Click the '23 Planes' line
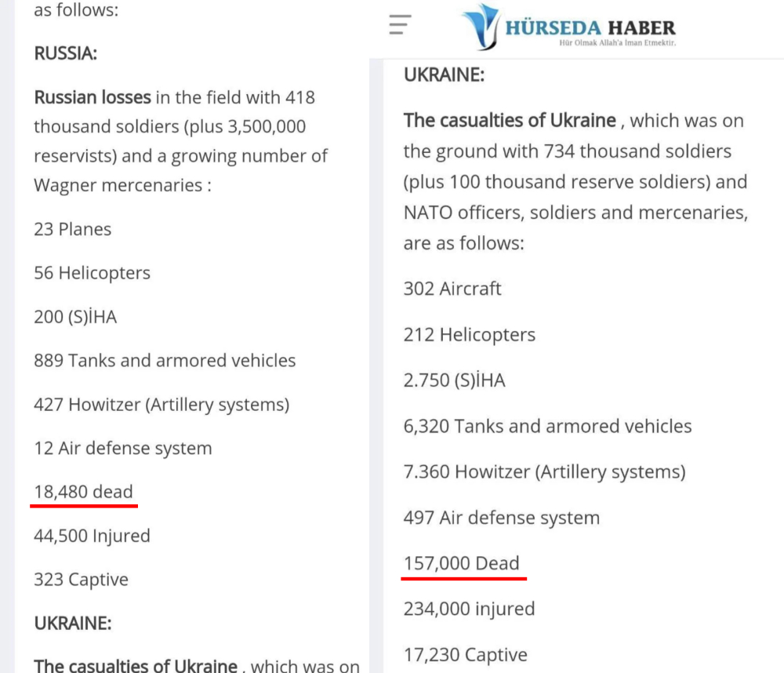The image size is (784, 673). click(x=72, y=229)
